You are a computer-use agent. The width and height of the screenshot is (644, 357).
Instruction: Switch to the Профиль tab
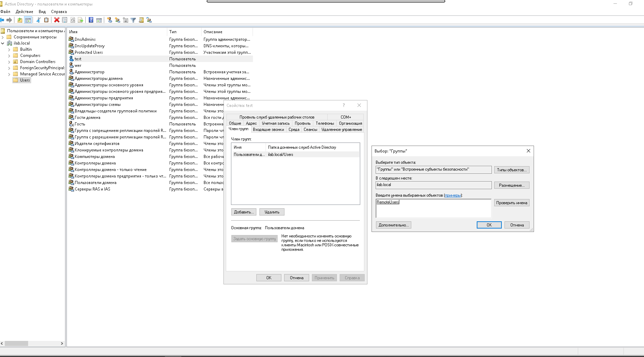click(x=303, y=123)
